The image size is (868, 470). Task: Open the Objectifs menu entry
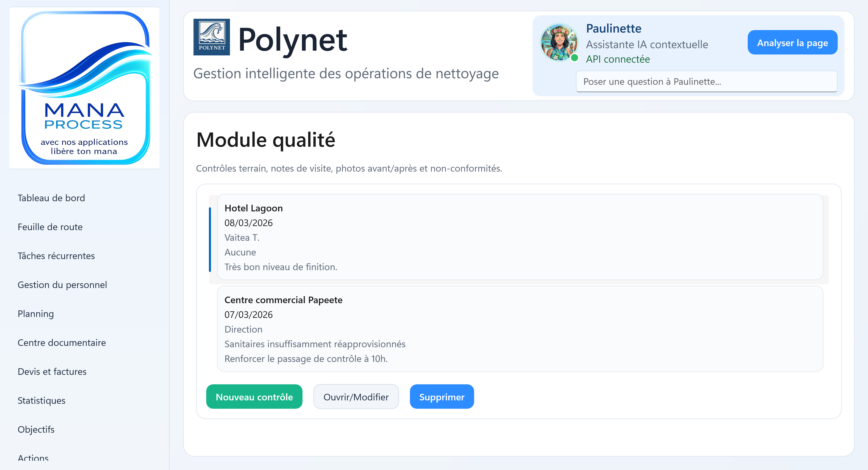36,430
